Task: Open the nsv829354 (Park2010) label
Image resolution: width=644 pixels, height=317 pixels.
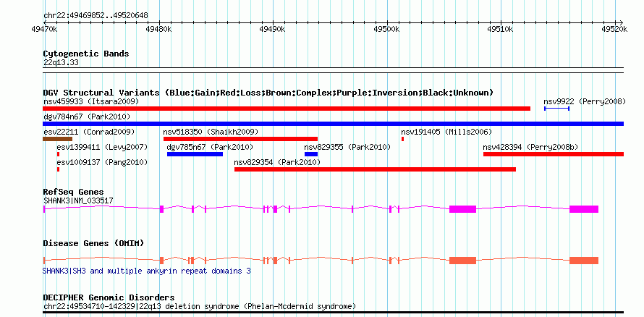Action: coord(277,162)
